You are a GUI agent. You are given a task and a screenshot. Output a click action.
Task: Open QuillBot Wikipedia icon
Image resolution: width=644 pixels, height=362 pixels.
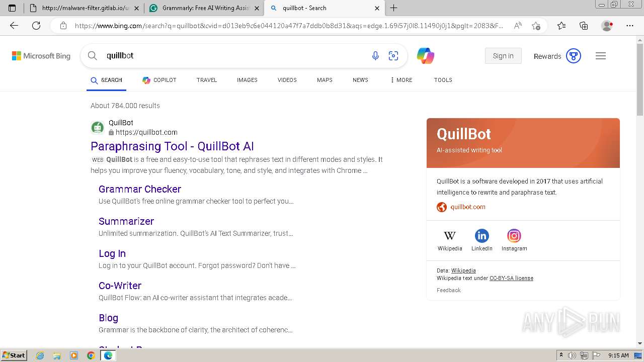coord(450,236)
